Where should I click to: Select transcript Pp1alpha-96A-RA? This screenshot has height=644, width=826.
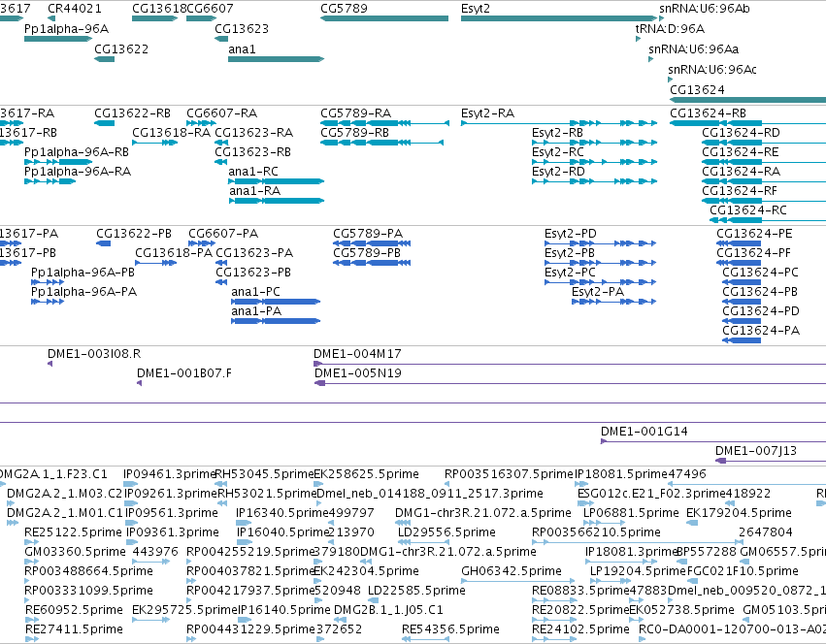78,173
